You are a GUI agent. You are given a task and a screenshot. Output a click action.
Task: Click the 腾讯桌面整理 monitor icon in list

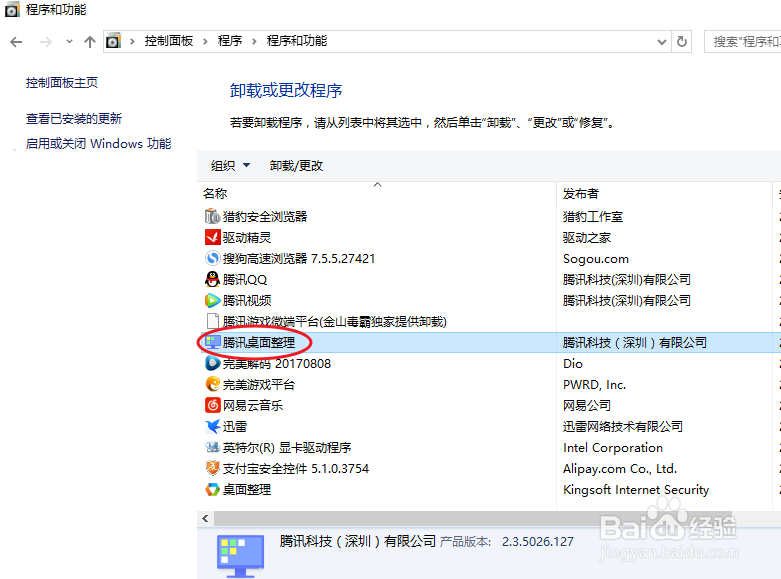[x=212, y=342]
